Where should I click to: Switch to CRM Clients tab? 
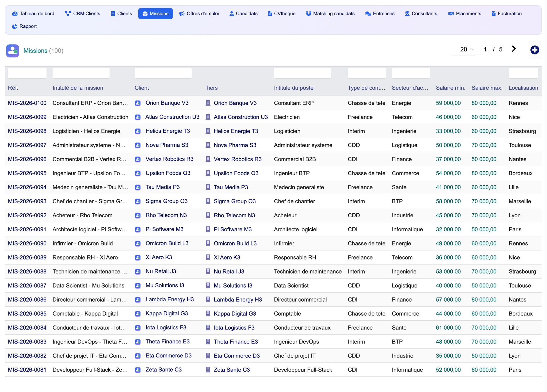[x=83, y=13]
